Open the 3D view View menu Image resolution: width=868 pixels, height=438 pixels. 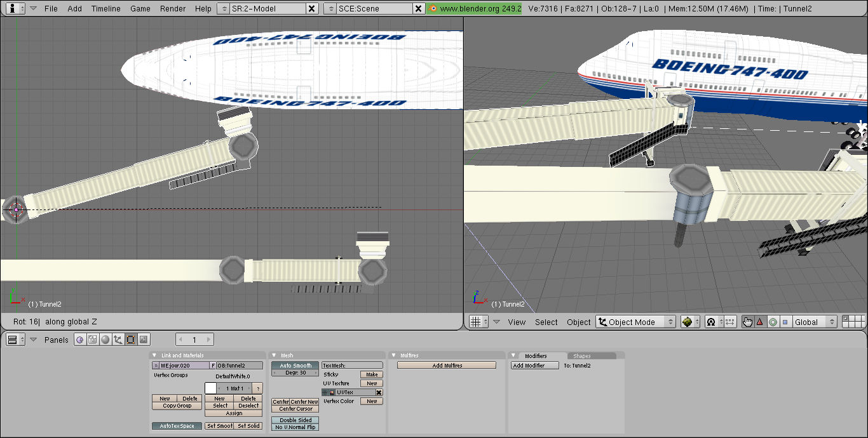(x=517, y=322)
